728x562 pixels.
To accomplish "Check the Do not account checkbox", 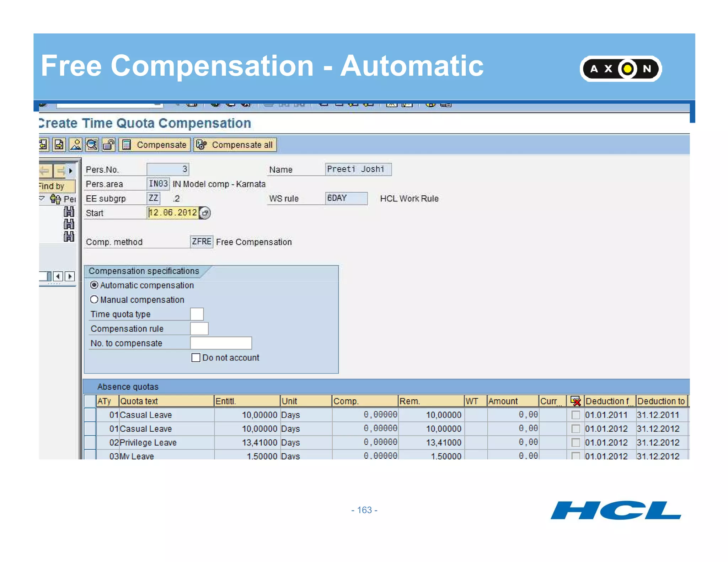I will (x=196, y=357).
